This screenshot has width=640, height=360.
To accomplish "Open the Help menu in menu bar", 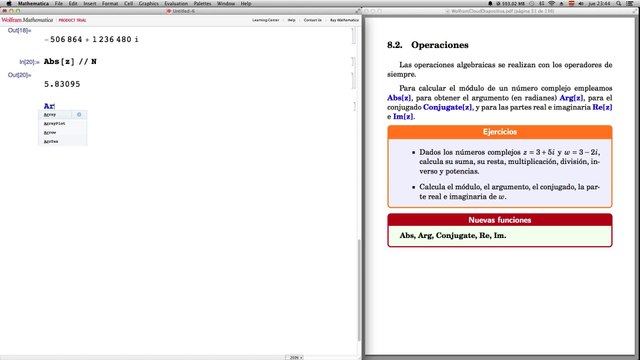I will click(x=246, y=3).
